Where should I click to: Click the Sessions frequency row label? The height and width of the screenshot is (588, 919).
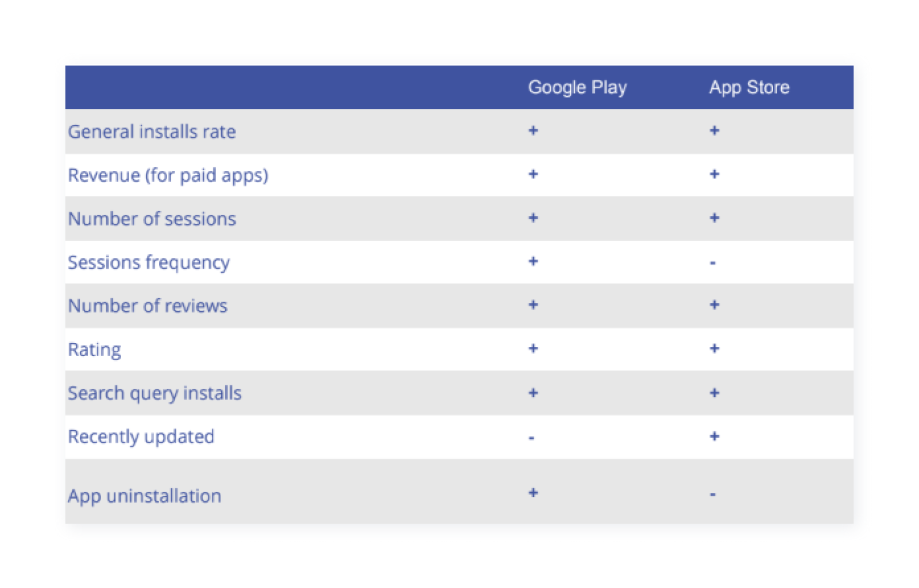[x=149, y=262]
